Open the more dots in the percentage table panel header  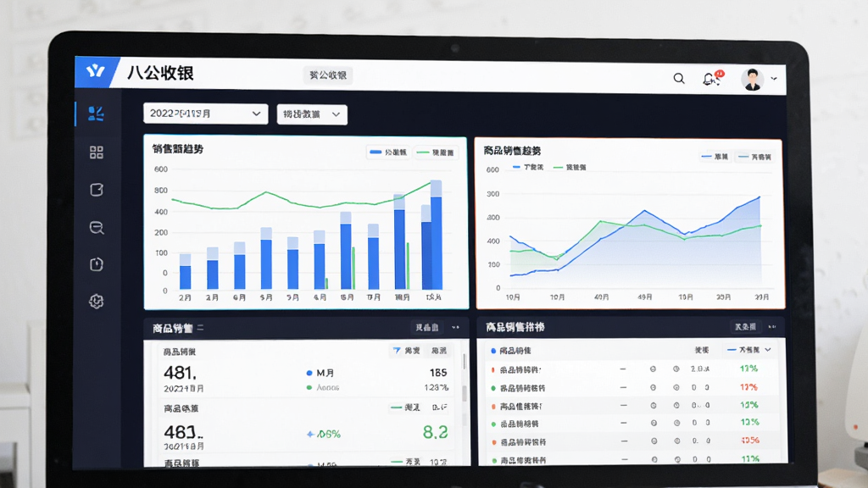[772, 327]
